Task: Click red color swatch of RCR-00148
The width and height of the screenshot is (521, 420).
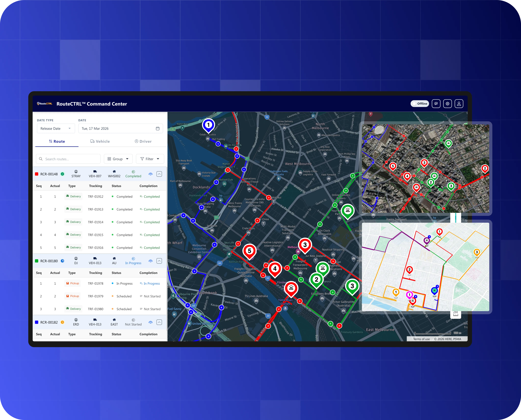Action: tap(37, 174)
